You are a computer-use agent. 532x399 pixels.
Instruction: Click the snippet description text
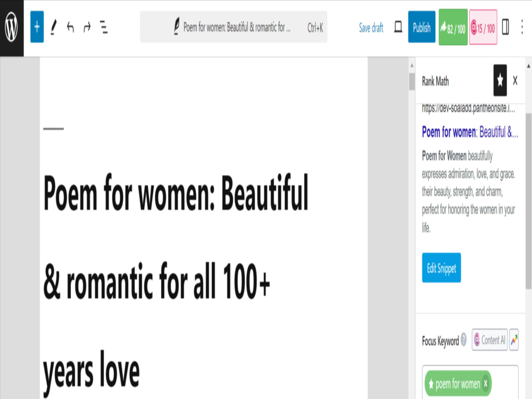click(469, 192)
